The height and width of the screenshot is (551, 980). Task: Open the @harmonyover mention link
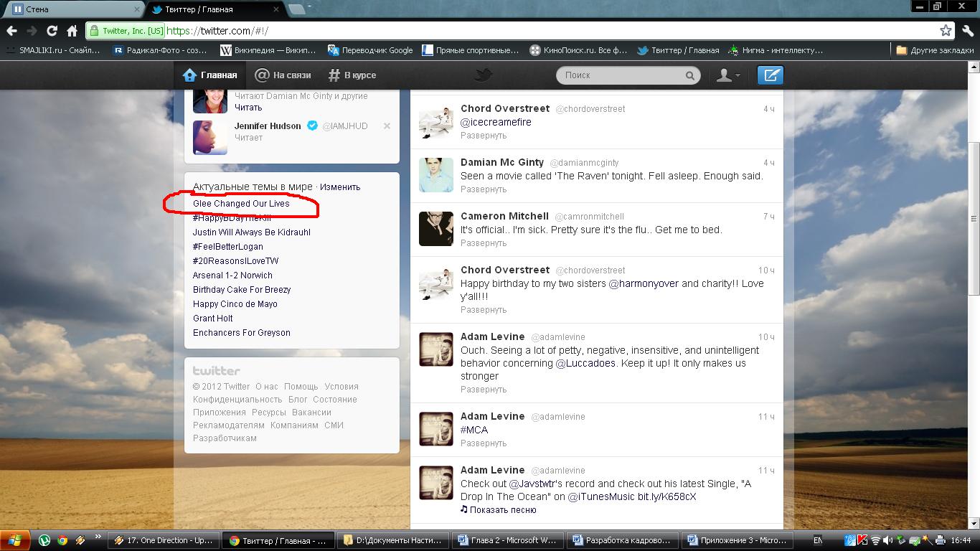point(644,283)
